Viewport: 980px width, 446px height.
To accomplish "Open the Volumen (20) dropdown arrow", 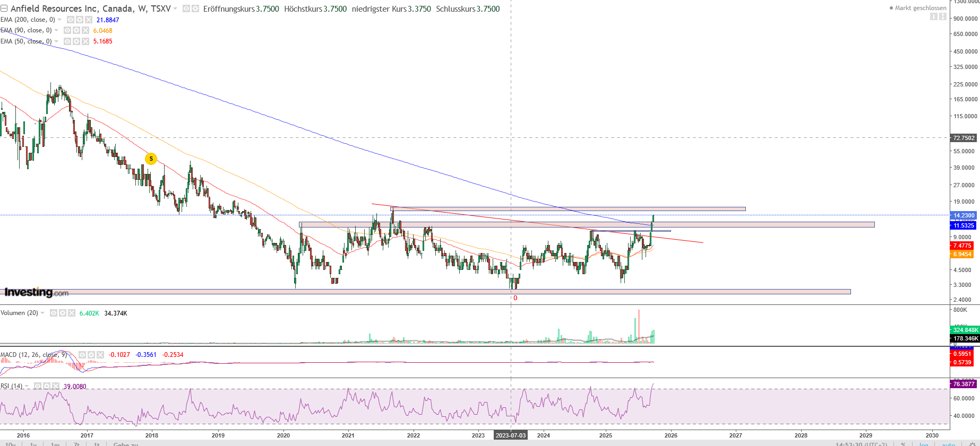I will [42, 313].
